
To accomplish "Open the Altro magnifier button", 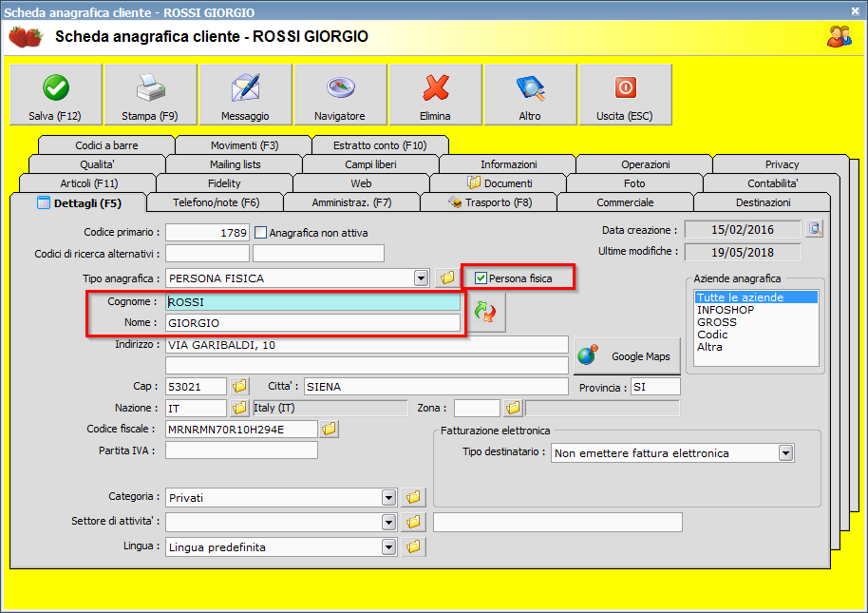I will pos(530,94).
